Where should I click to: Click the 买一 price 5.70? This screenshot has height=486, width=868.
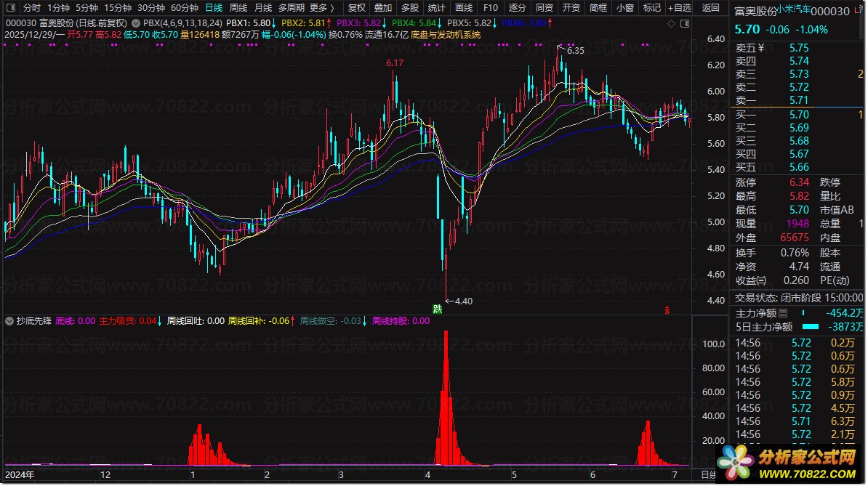[799, 115]
